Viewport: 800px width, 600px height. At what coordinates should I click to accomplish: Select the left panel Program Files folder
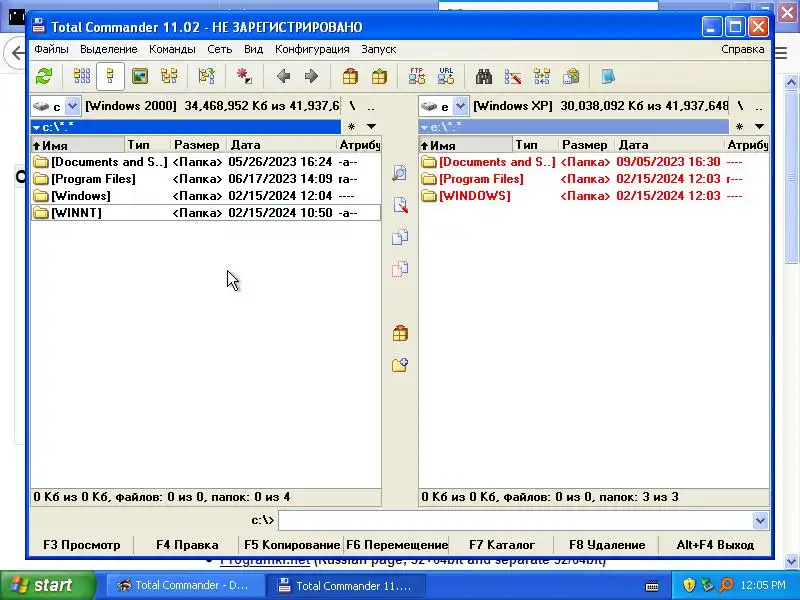tap(206, 179)
